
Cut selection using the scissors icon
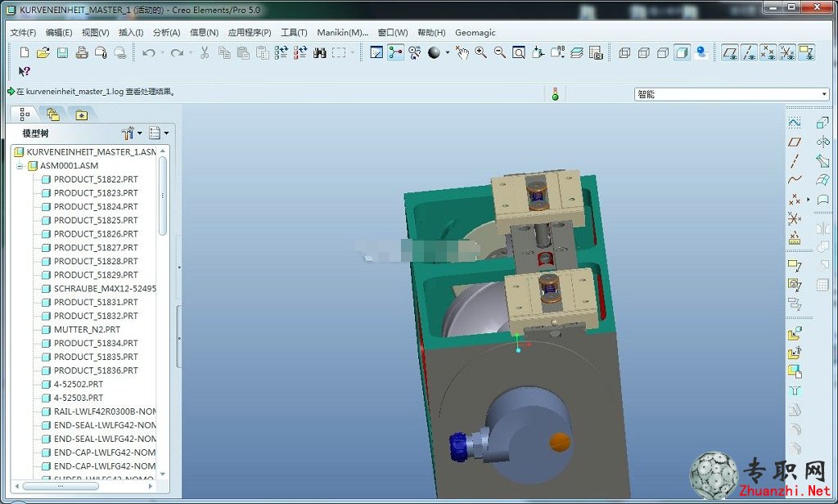[x=204, y=52]
